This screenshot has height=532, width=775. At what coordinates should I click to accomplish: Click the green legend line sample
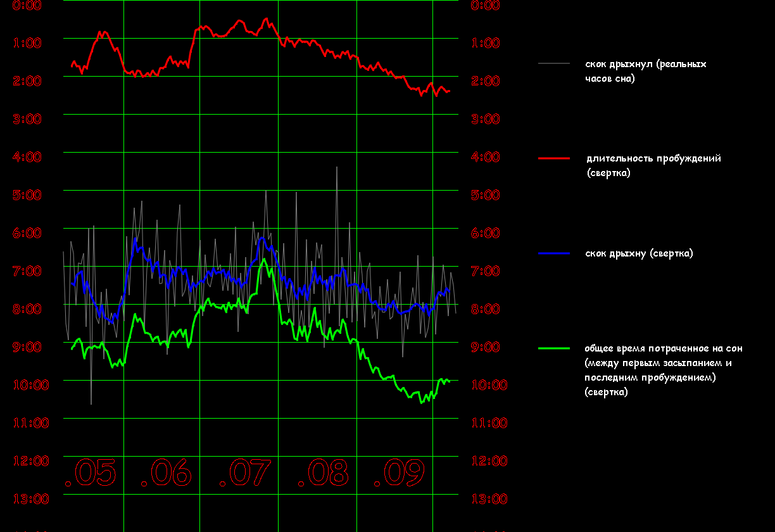(554, 348)
